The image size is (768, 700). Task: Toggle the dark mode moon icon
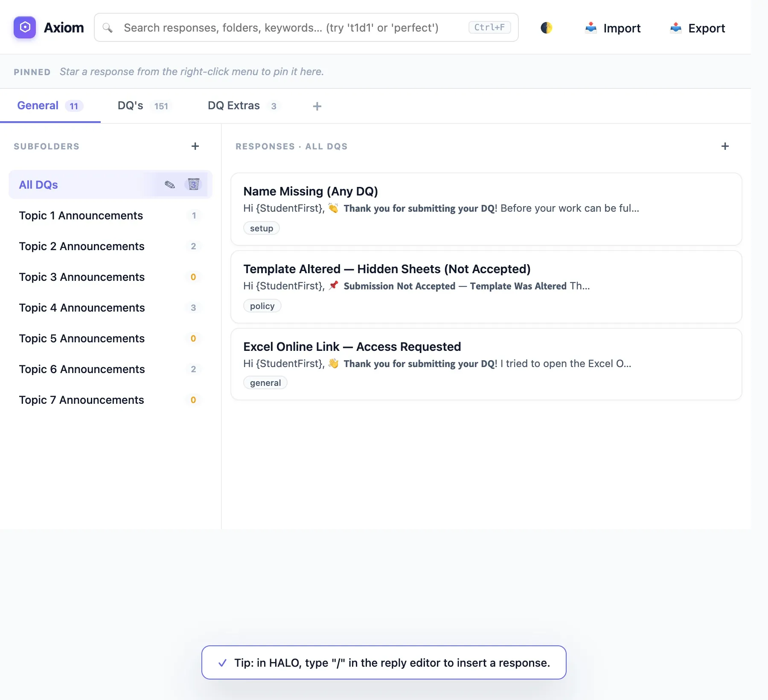click(547, 28)
